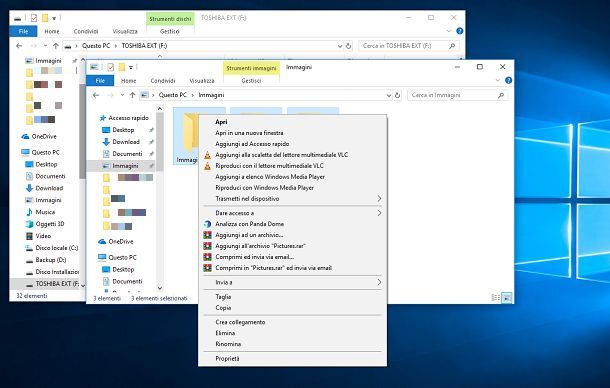This screenshot has height=388, width=610.
Task: Open recent locations dropdown in Immagini window
Action: pos(122,95)
